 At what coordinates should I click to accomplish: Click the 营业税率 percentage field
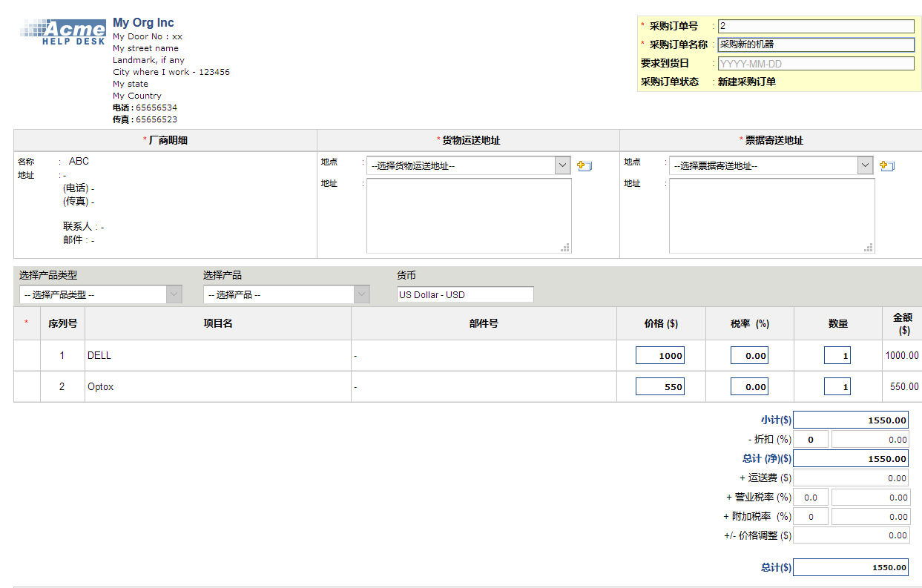tap(811, 498)
